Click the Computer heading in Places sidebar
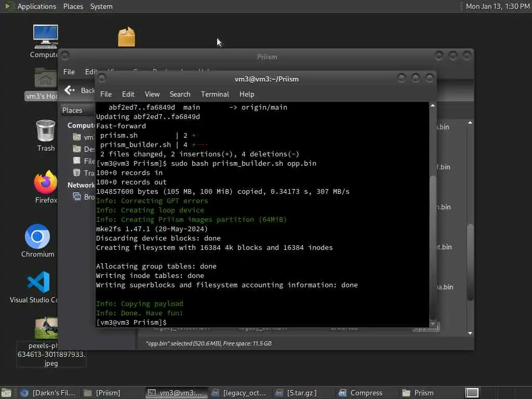Screen dimensions: 532x399 (x=81, y=125)
